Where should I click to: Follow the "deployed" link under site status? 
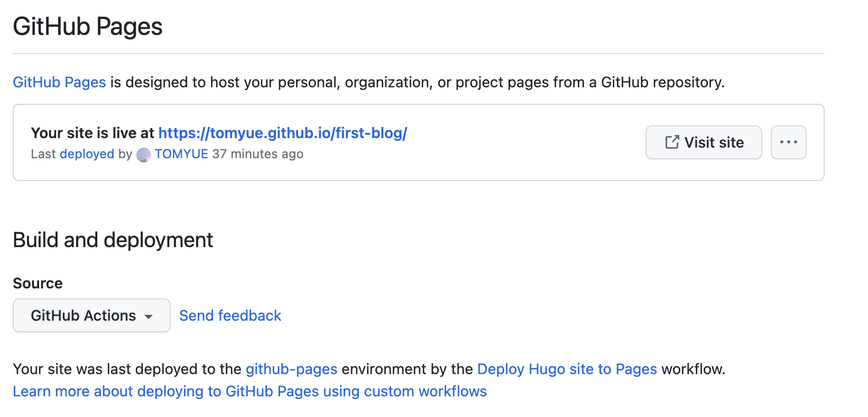click(87, 154)
